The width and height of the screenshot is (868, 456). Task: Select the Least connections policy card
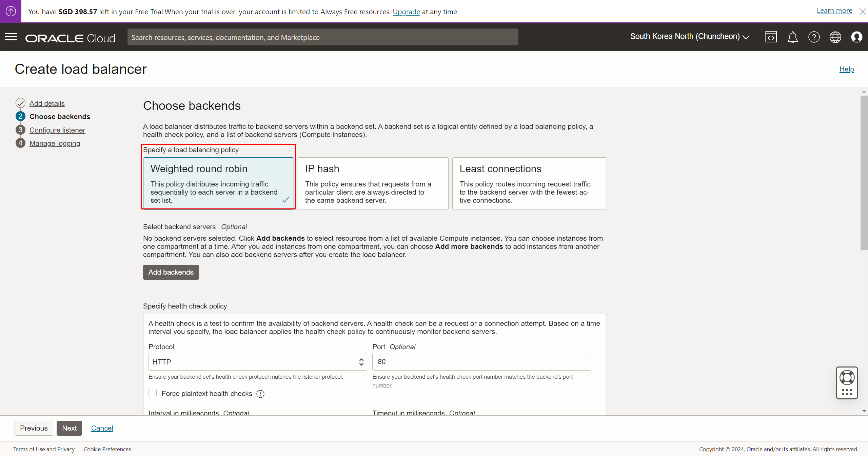529,183
